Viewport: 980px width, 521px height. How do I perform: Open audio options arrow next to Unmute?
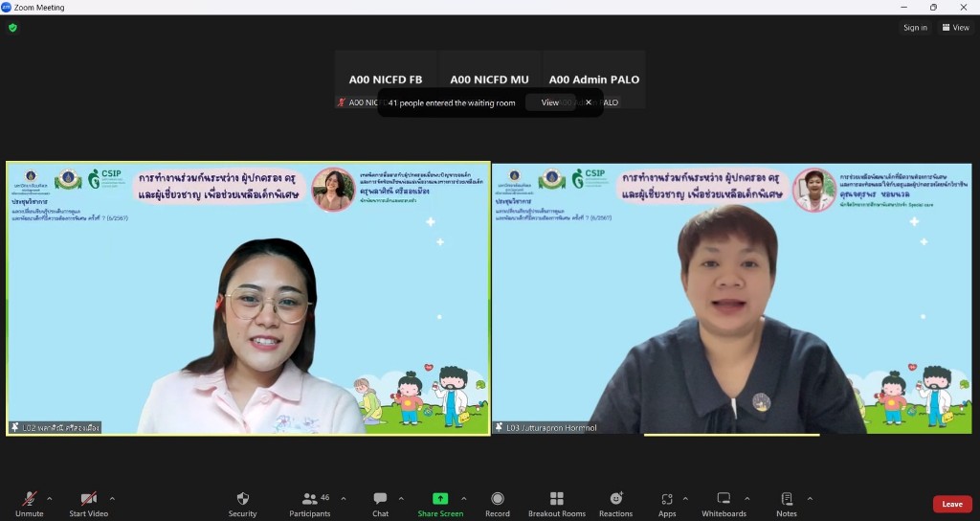click(x=50, y=499)
